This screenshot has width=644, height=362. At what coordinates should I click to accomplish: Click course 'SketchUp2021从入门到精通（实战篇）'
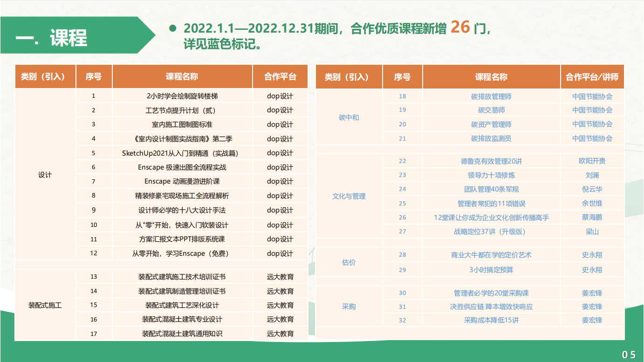tap(182, 153)
